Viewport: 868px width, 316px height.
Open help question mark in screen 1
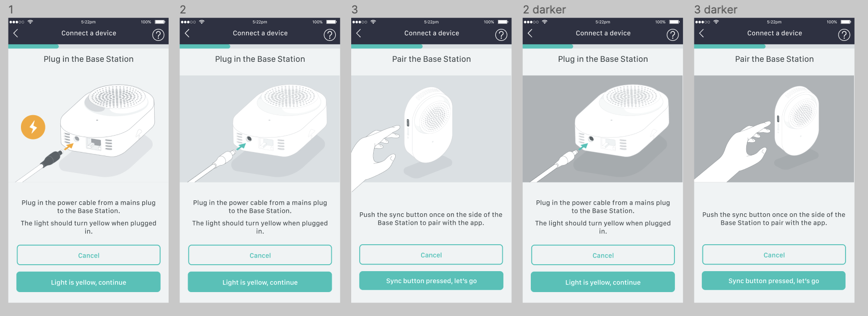coord(158,35)
